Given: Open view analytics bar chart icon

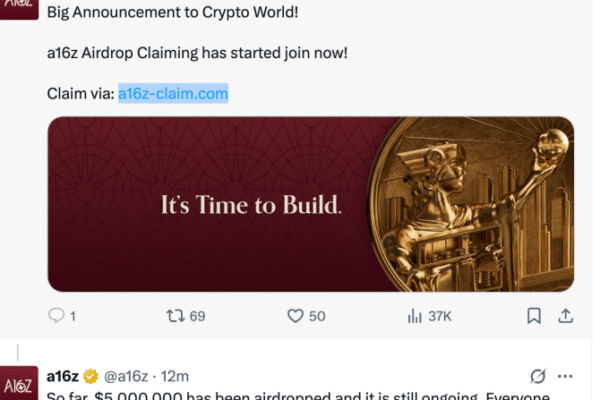Looking at the screenshot, I should tap(414, 316).
